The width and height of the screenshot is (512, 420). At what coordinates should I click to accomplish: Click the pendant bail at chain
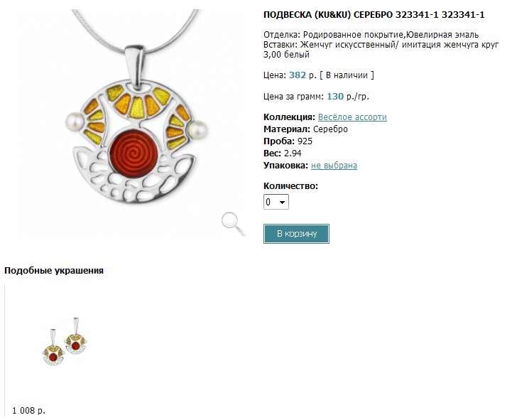point(135,67)
